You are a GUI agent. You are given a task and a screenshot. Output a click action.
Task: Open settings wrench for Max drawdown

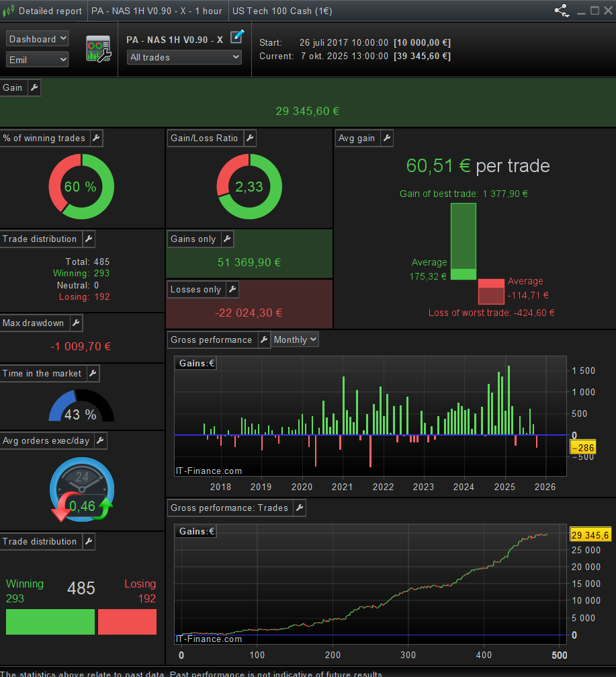[76, 323]
